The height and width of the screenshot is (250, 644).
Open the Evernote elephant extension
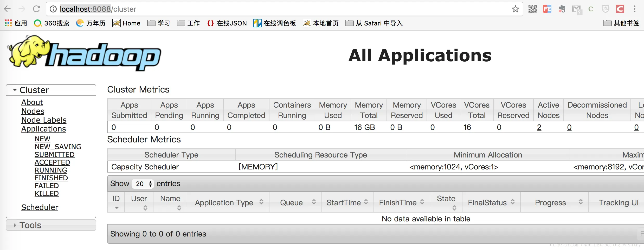point(562,9)
